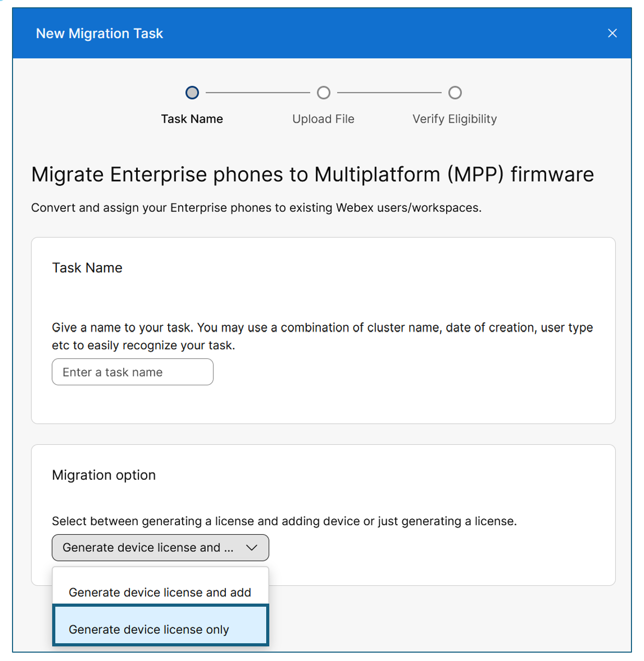Image resolution: width=644 pixels, height=661 pixels.
Task: Open the Migration option dropdown
Action: tap(160, 548)
